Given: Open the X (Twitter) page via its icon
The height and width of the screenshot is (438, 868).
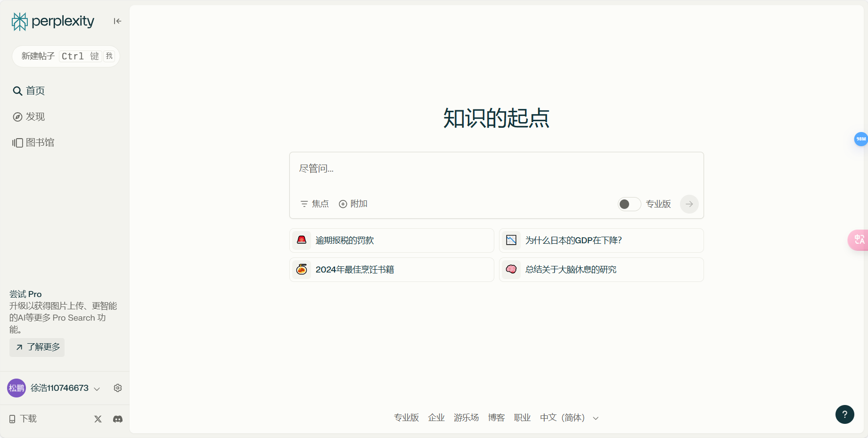Looking at the screenshot, I should pos(98,419).
